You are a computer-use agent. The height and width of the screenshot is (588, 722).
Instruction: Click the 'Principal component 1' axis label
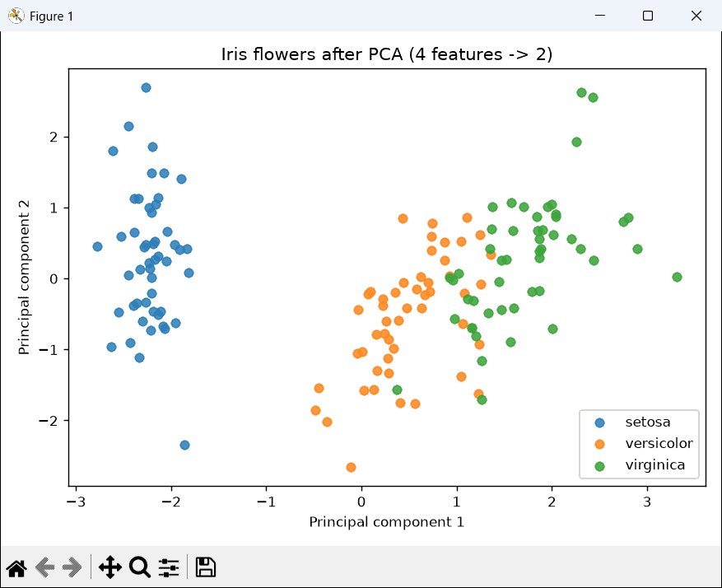[x=386, y=522]
